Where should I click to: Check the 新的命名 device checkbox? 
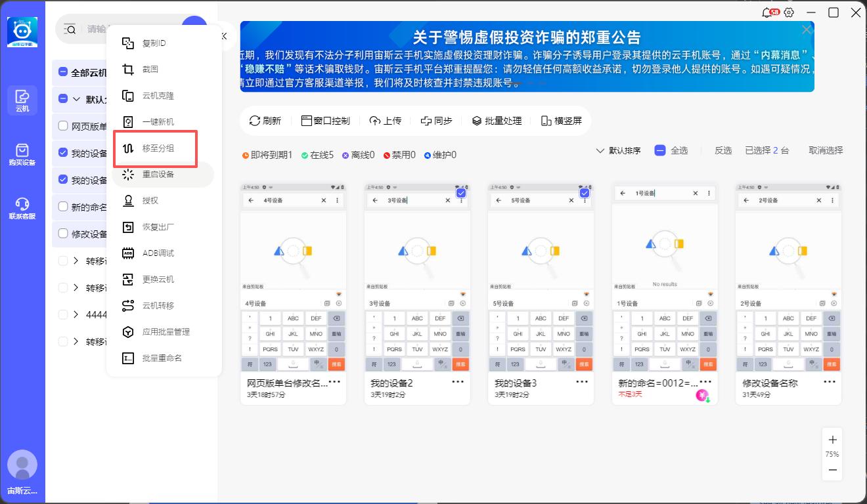[x=63, y=207]
